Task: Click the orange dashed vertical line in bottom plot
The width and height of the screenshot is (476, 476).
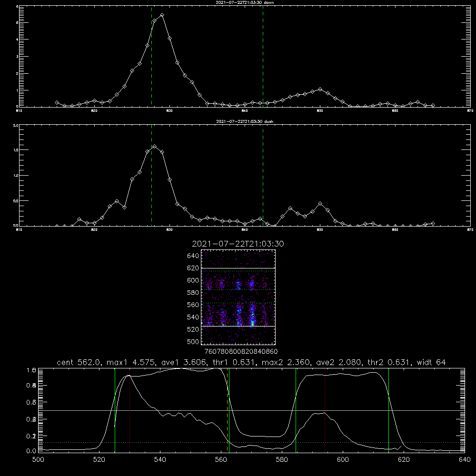Action: (x=227, y=410)
